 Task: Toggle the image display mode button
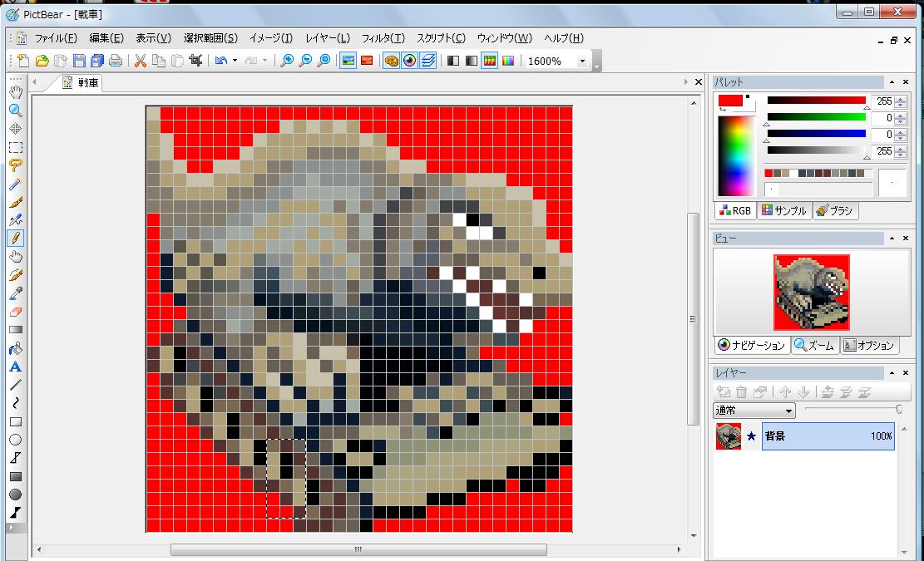pos(348,61)
